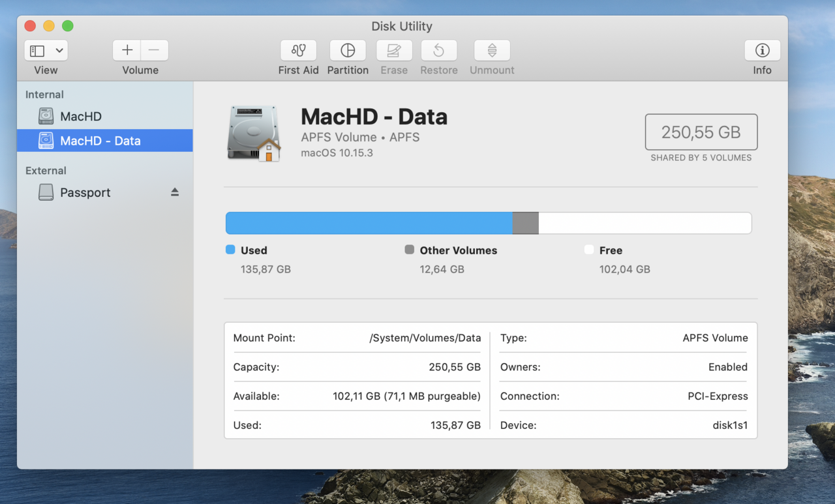The height and width of the screenshot is (504, 835).
Task: Click the large home drive volume icon
Action: coord(254,134)
